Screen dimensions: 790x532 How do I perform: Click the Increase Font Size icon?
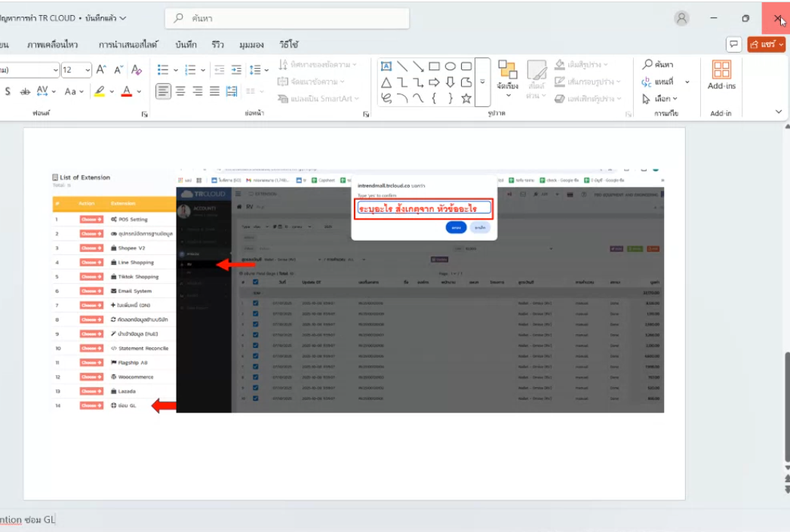pos(101,69)
